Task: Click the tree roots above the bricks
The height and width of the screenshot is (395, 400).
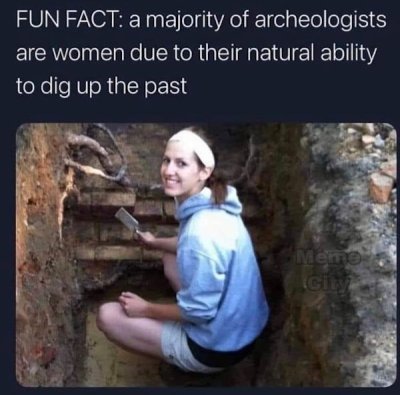Action: pyautogui.click(x=95, y=155)
